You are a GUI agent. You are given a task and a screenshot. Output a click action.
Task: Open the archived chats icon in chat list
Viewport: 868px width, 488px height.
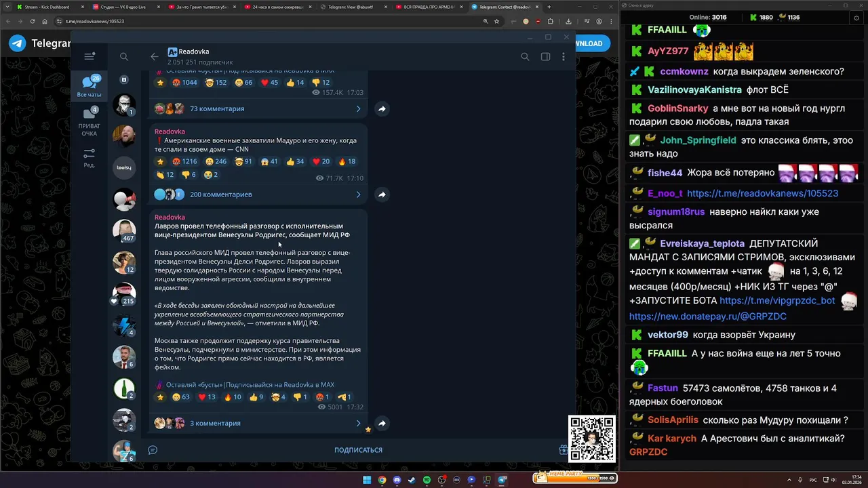tap(124, 79)
